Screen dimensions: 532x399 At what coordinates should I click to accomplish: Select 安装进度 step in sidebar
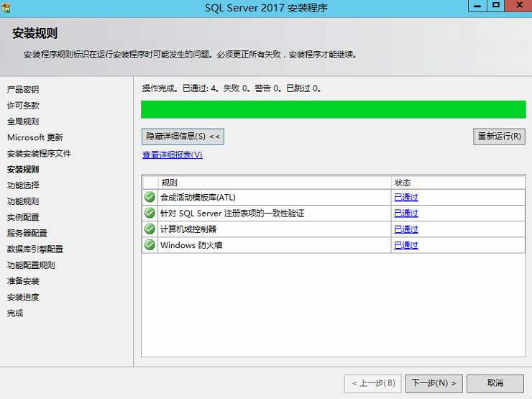pyautogui.click(x=23, y=297)
